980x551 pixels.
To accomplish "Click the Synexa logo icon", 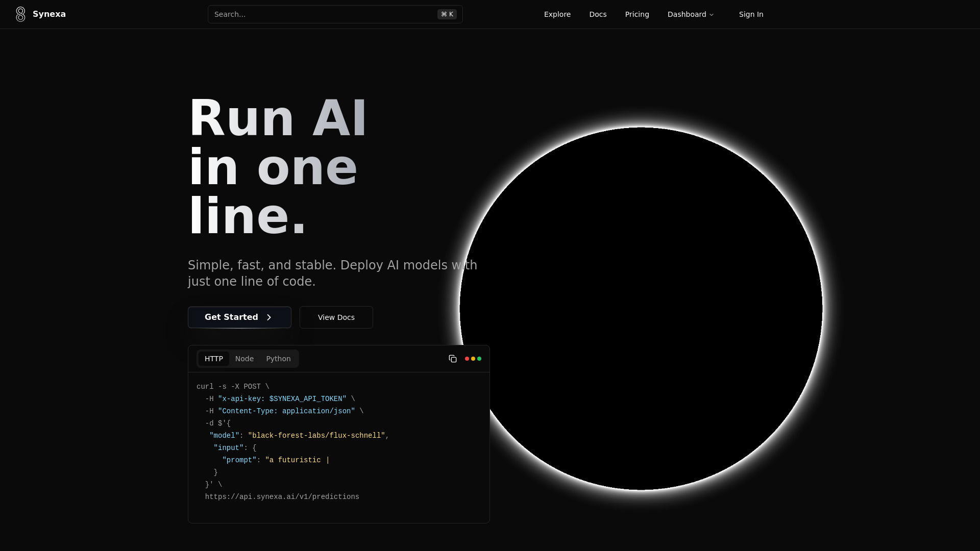I will (x=20, y=14).
